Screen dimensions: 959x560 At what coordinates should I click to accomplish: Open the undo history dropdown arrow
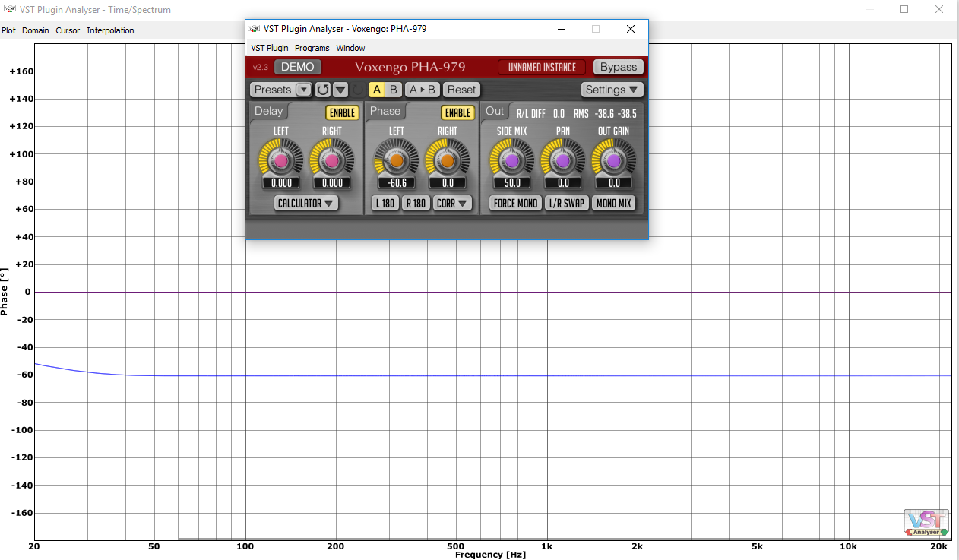[x=340, y=90]
